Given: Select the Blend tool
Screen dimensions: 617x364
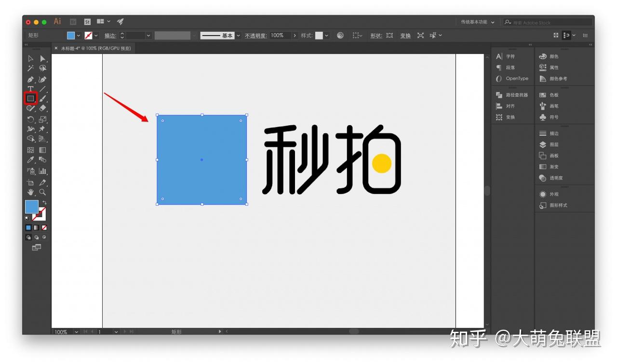Looking at the screenshot, I should pos(43,160).
